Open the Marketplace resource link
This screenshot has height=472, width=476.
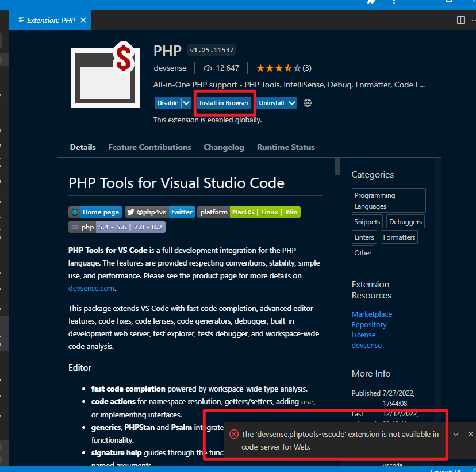click(x=371, y=314)
